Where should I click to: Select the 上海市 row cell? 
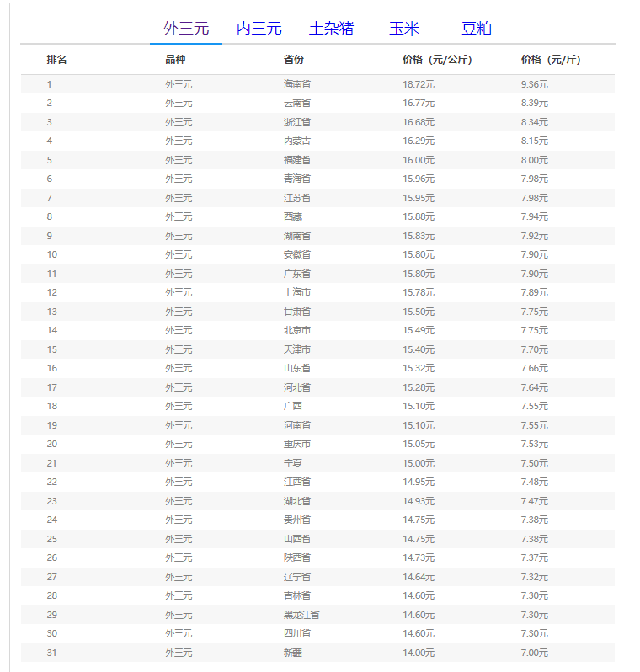coord(297,293)
